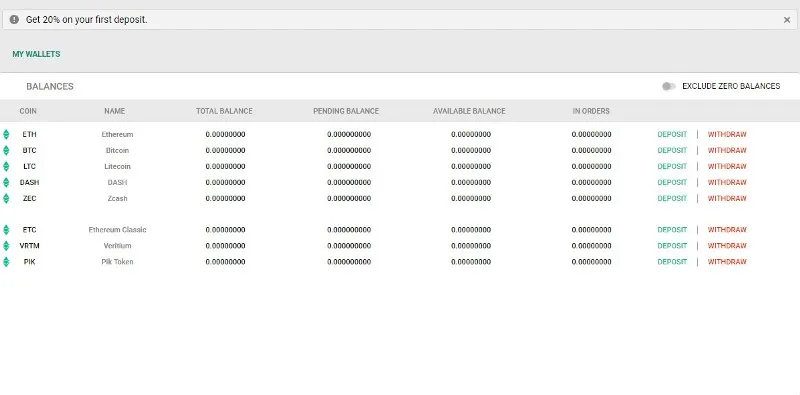Click the coin icon beside BTC
Screen dimensions: 800x395
[x=6, y=151]
